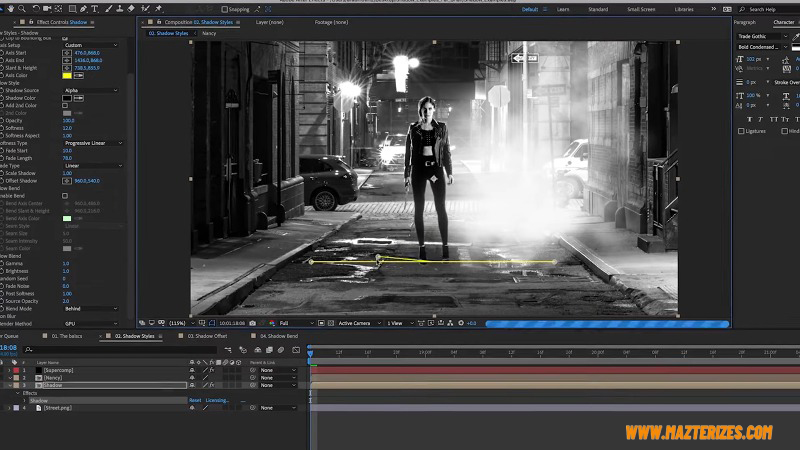Click the Graph Editor timeline icon
Viewport: 800px width, 450px height.
[296, 349]
